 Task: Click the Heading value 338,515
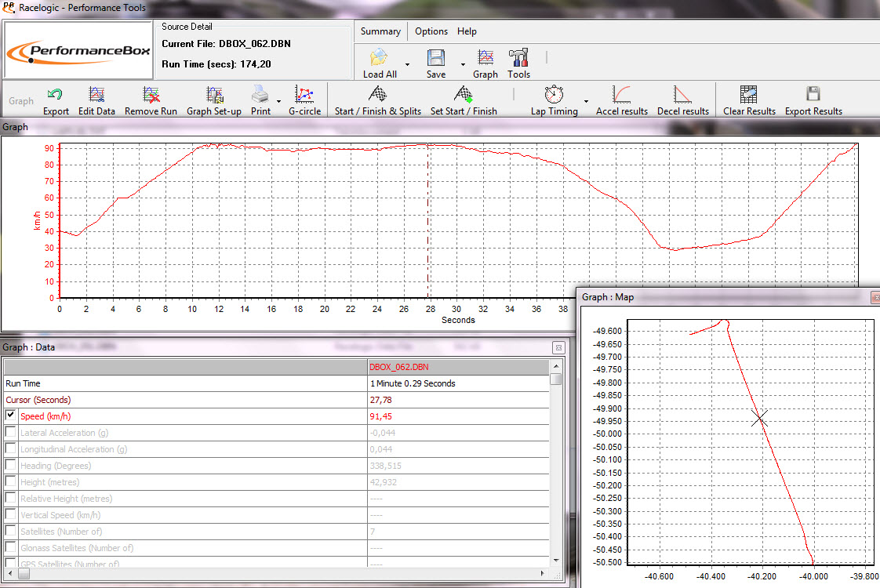tap(386, 466)
